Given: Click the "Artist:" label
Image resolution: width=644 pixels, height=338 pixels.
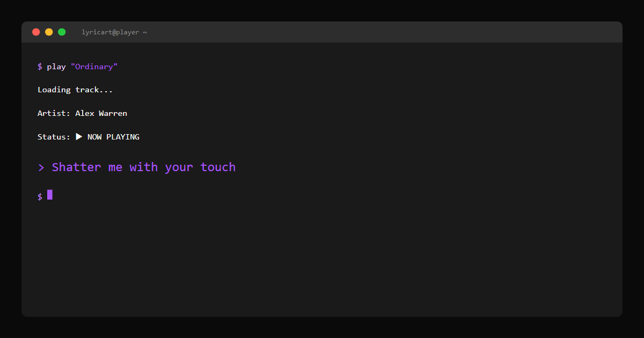Looking at the screenshot, I should 54,113.
